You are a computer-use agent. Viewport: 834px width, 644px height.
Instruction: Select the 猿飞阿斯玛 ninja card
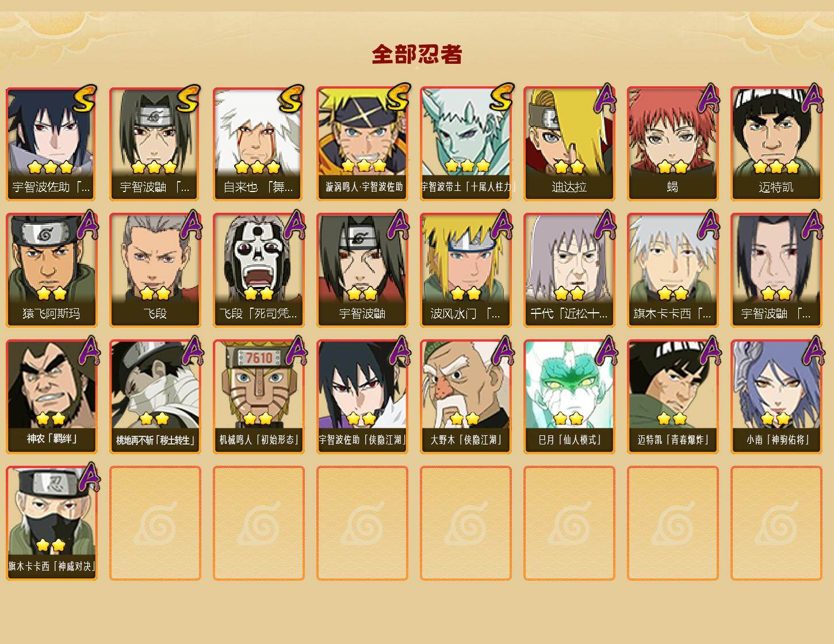[x=51, y=270]
